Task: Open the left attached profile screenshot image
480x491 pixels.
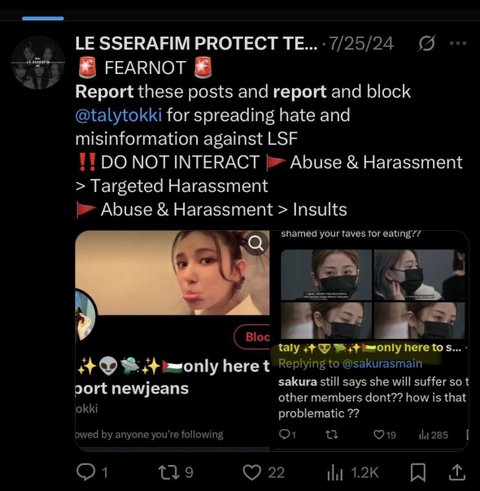Action: (x=172, y=340)
